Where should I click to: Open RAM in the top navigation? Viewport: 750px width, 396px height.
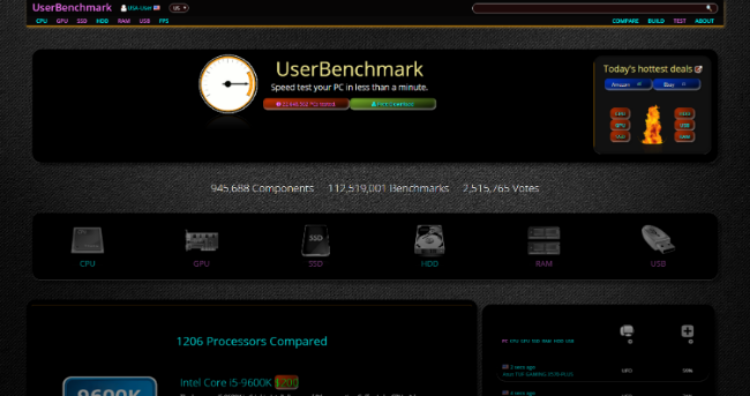124,21
